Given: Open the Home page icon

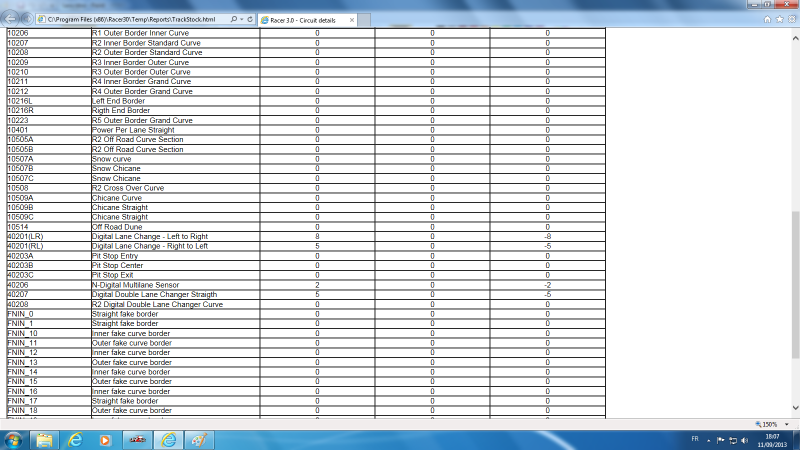Looking at the screenshot, I should pyautogui.click(x=767, y=19).
